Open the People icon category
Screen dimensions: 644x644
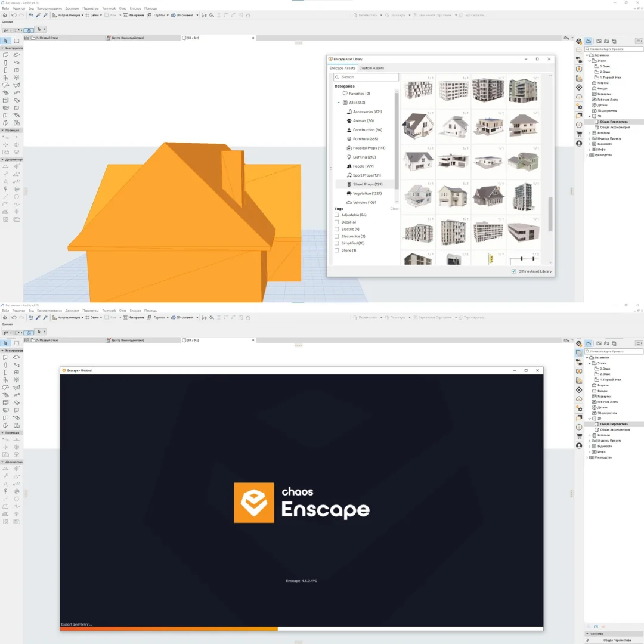tap(348, 166)
